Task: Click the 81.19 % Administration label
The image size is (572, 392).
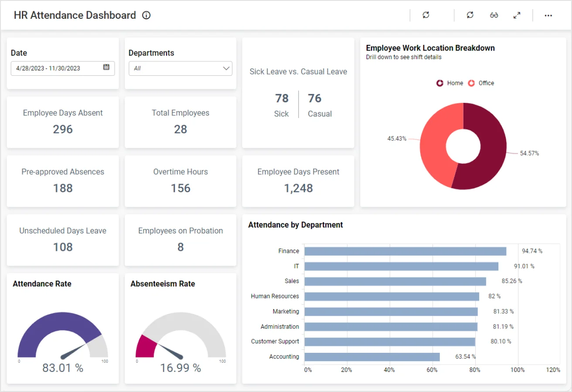Action: click(x=503, y=326)
